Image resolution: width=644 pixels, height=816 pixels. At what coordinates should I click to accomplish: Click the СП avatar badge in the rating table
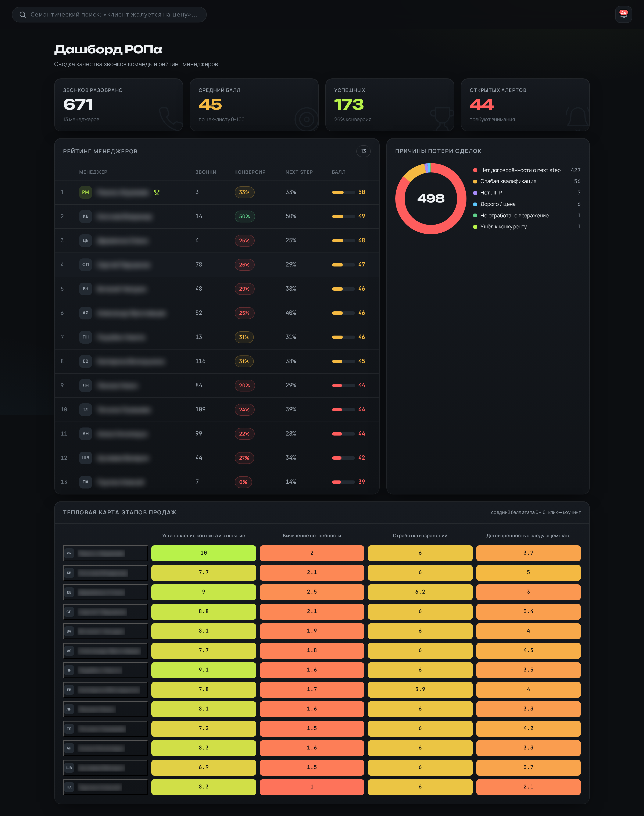[86, 265]
